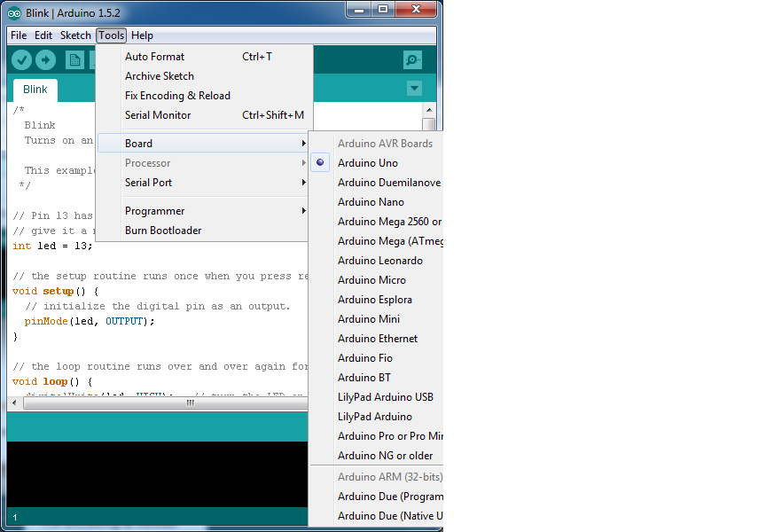Open the File menu
The width and height of the screenshot is (766, 532).
coord(19,35)
